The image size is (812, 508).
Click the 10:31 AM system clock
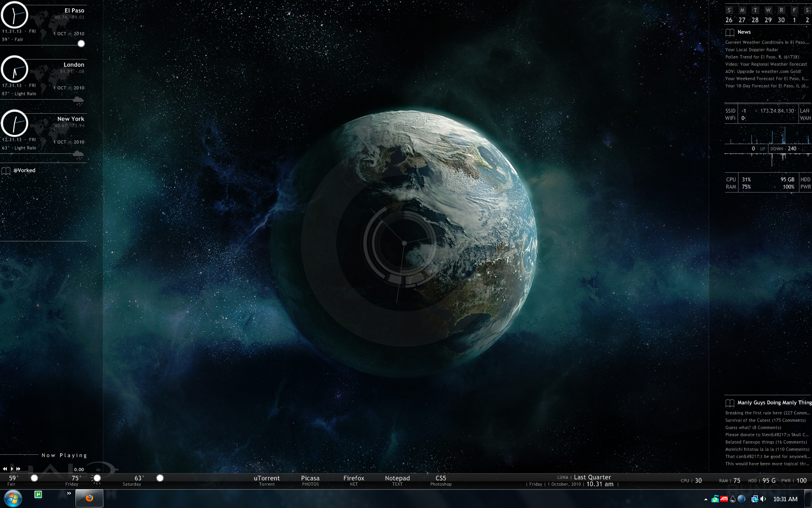coord(785,499)
